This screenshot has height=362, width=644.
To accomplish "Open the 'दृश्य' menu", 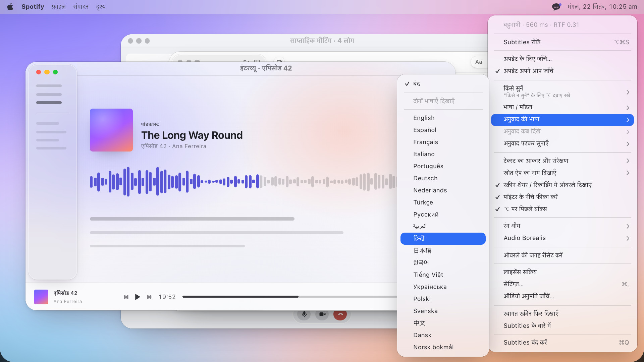I will coord(101,7).
